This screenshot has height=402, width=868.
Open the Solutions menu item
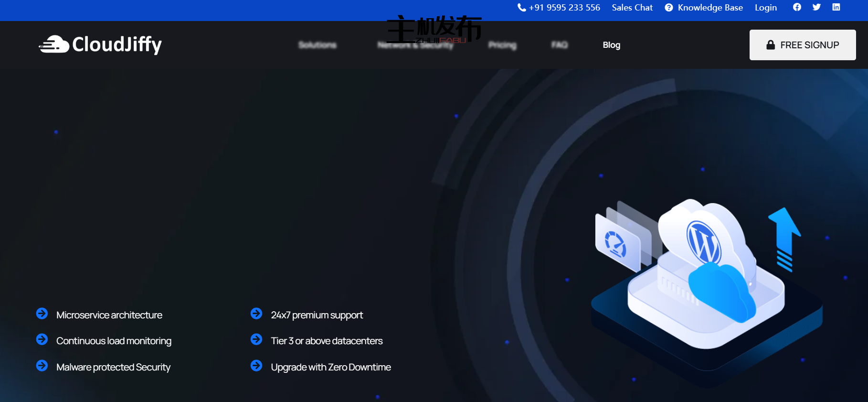[318, 45]
